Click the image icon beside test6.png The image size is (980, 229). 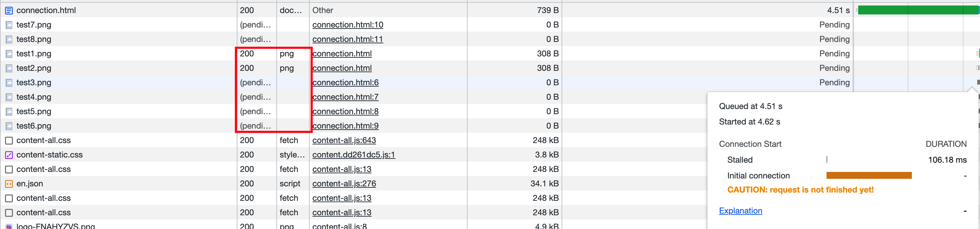pos(9,126)
